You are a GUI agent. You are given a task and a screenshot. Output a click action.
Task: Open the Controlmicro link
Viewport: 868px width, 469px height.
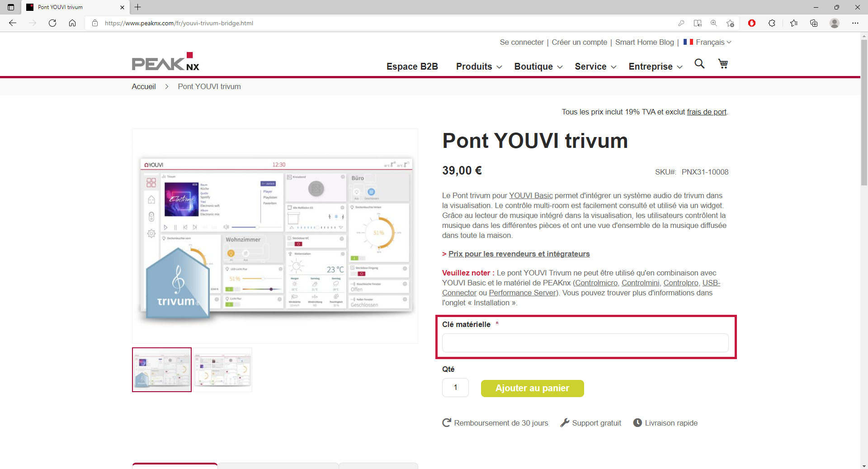(x=596, y=283)
